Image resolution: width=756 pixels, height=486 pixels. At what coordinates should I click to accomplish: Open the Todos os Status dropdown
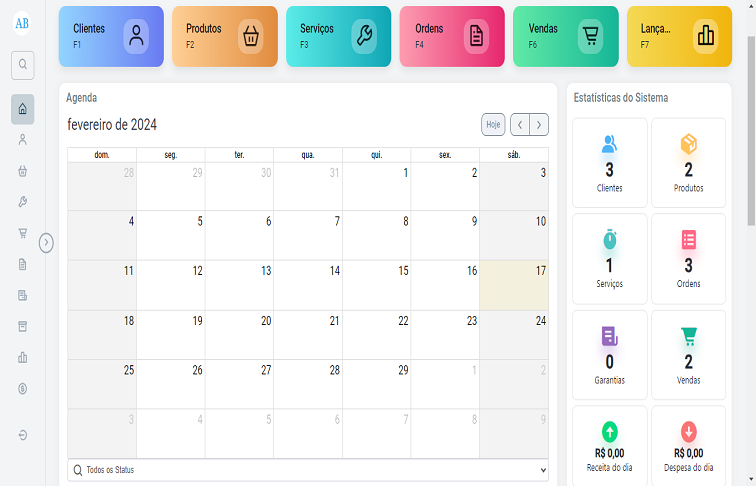[308, 469]
